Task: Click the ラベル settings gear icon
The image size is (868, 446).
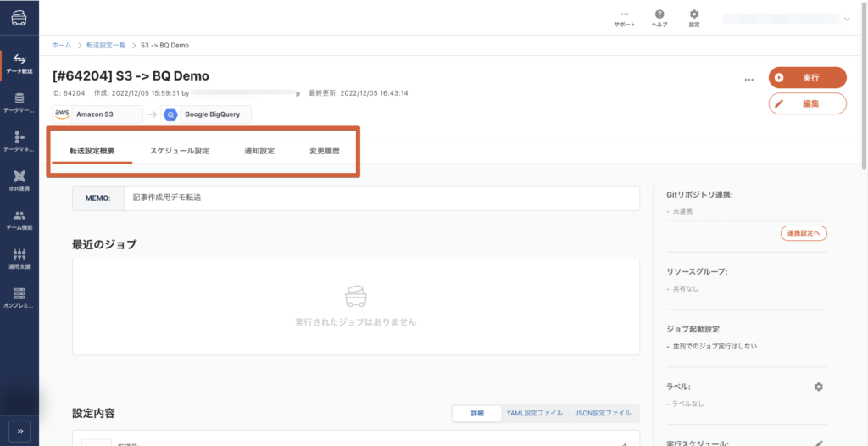Action: point(818,387)
